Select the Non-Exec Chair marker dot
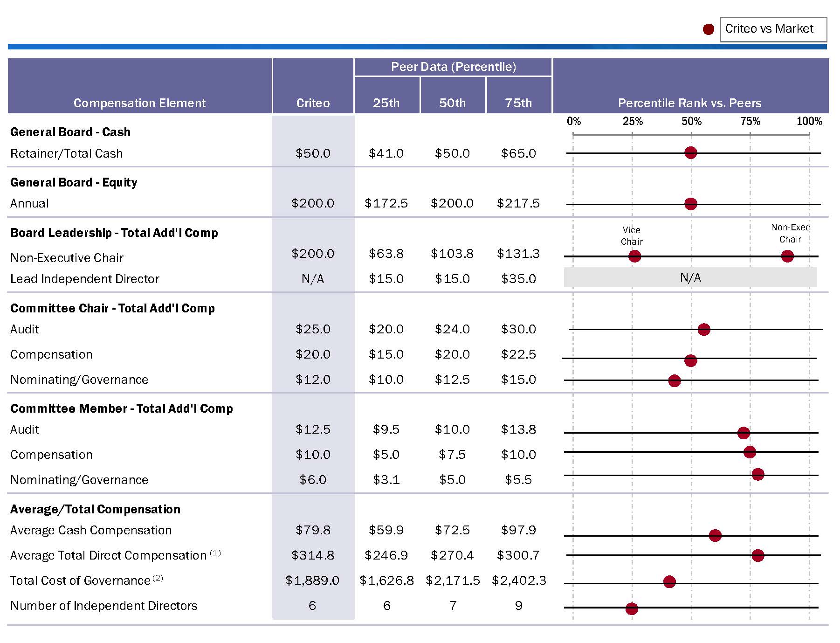The image size is (840, 643). click(x=787, y=256)
